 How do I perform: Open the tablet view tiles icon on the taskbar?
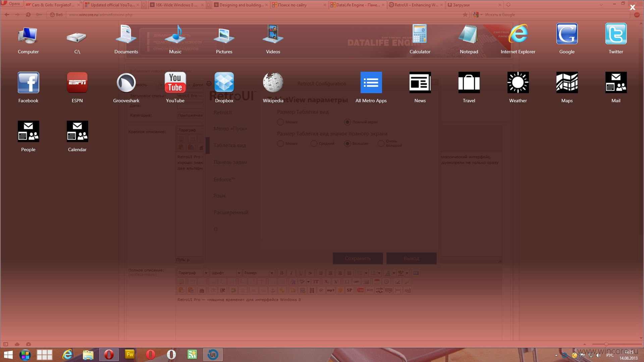[x=45, y=355]
